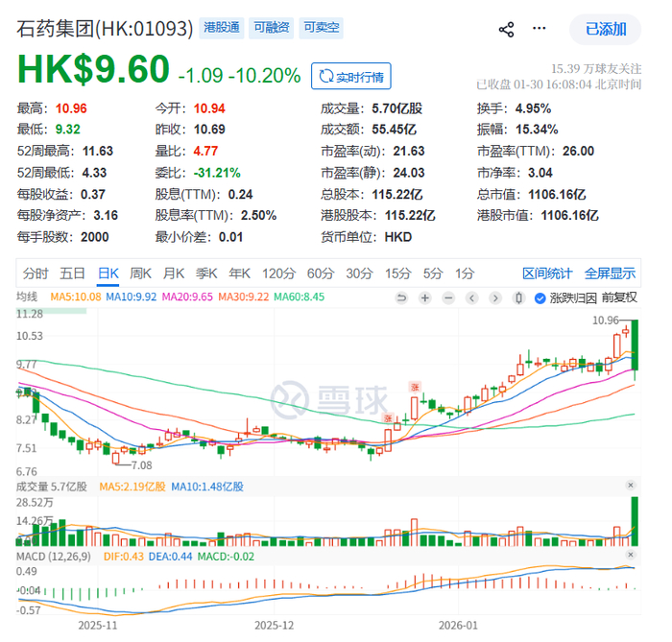Click the tall green volume bar
The height and width of the screenshot is (642, 672).
pyautogui.click(x=635, y=521)
